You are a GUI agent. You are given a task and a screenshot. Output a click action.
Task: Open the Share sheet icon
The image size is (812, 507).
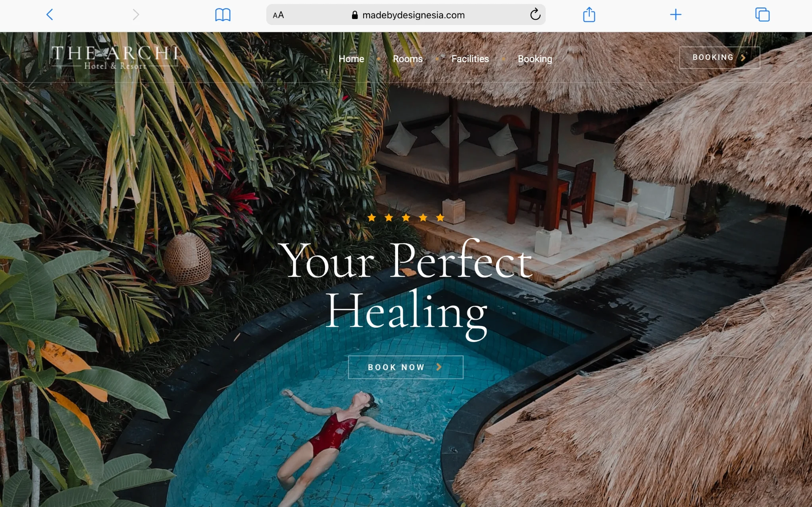pyautogui.click(x=589, y=14)
